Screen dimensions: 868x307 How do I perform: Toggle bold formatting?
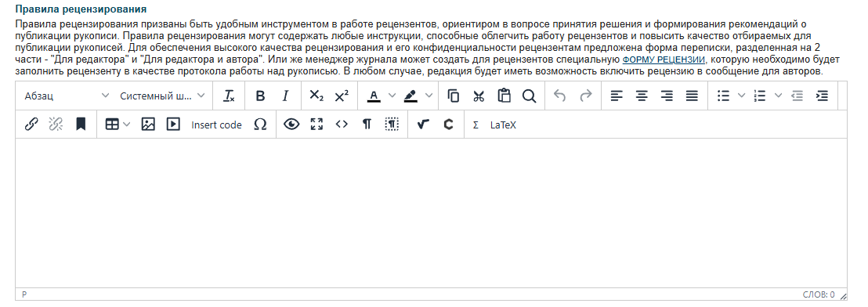click(260, 96)
